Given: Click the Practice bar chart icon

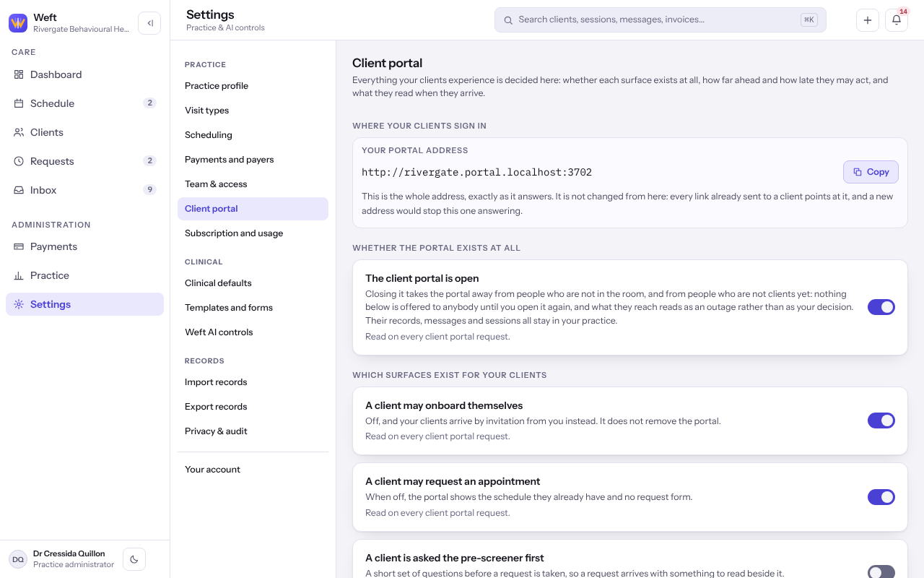Looking at the screenshot, I should [19, 275].
